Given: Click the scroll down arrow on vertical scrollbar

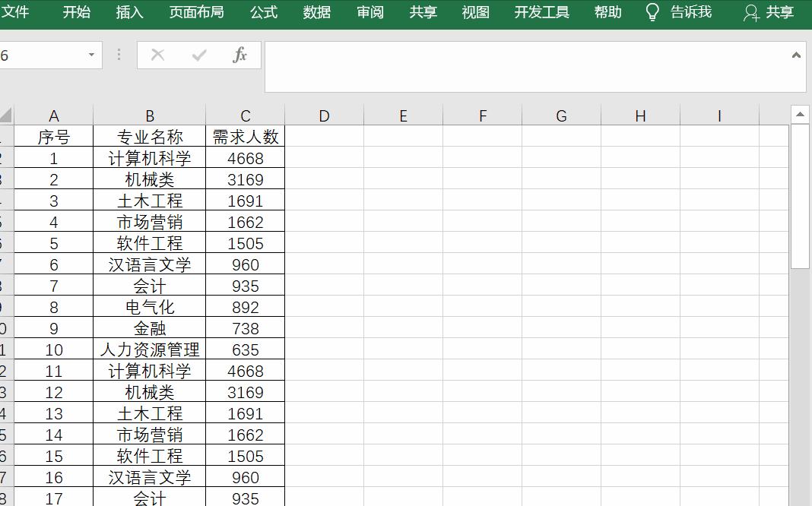Looking at the screenshot, I should coord(801,500).
